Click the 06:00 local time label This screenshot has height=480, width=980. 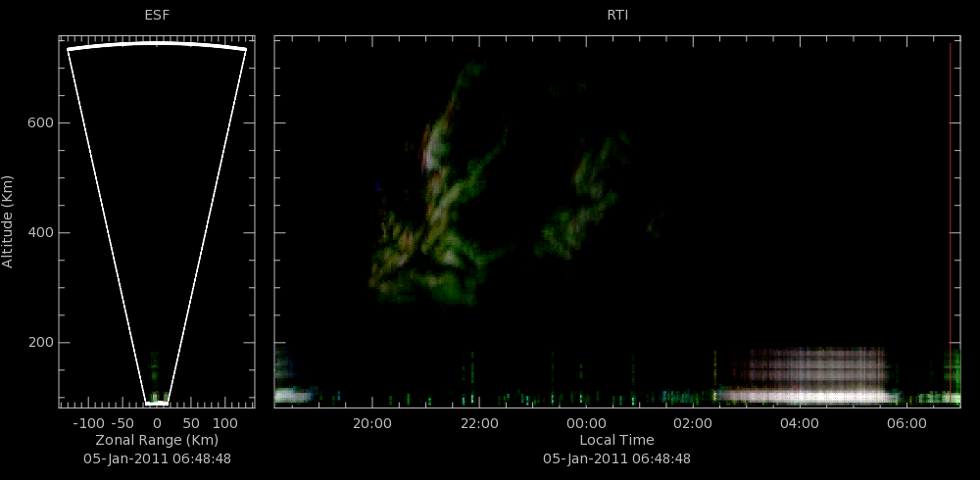coord(906,424)
